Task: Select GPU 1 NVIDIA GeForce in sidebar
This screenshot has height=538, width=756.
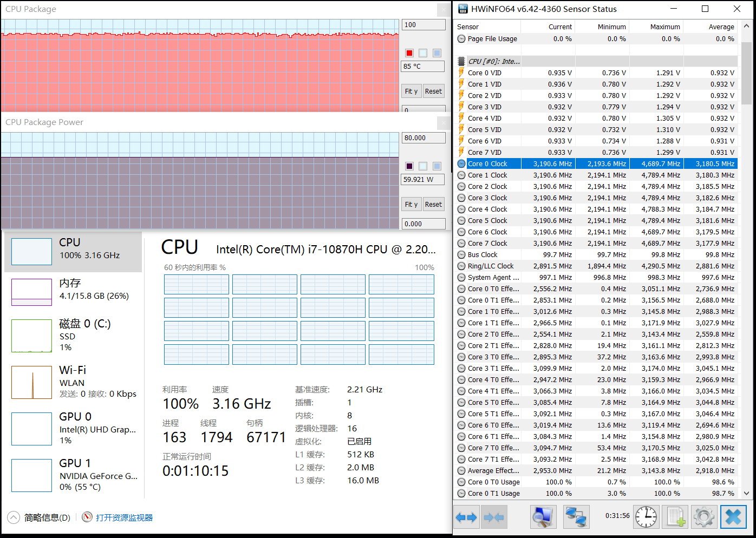Action: pos(73,475)
